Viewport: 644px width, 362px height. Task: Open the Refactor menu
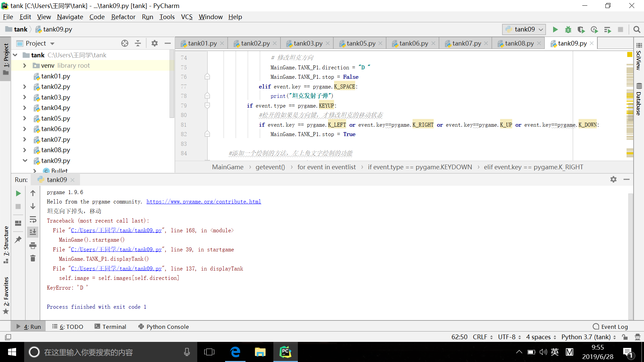[x=123, y=17]
